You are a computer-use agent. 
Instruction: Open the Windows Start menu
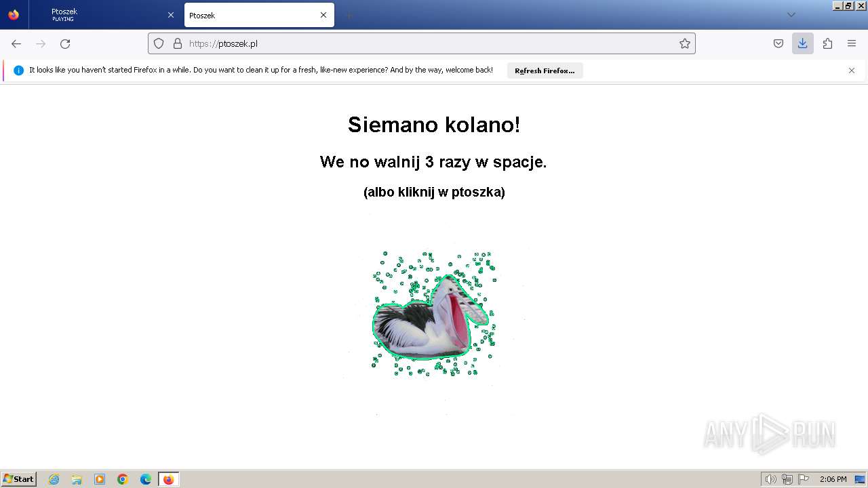(19, 479)
